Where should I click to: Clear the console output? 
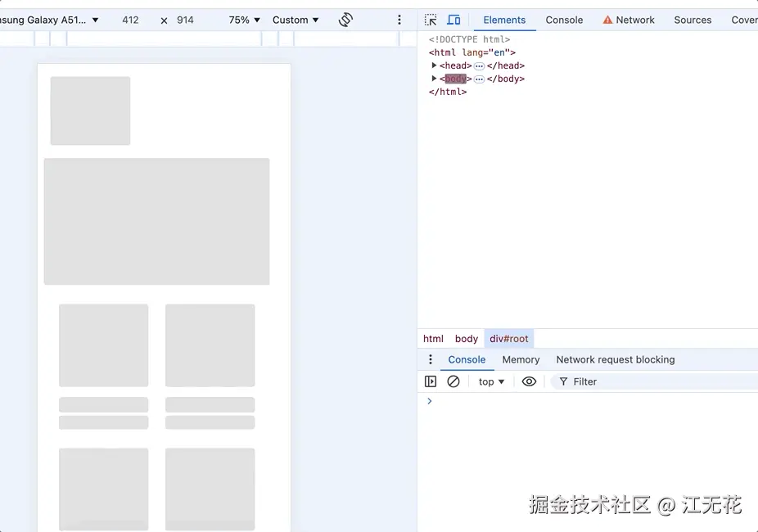click(453, 381)
